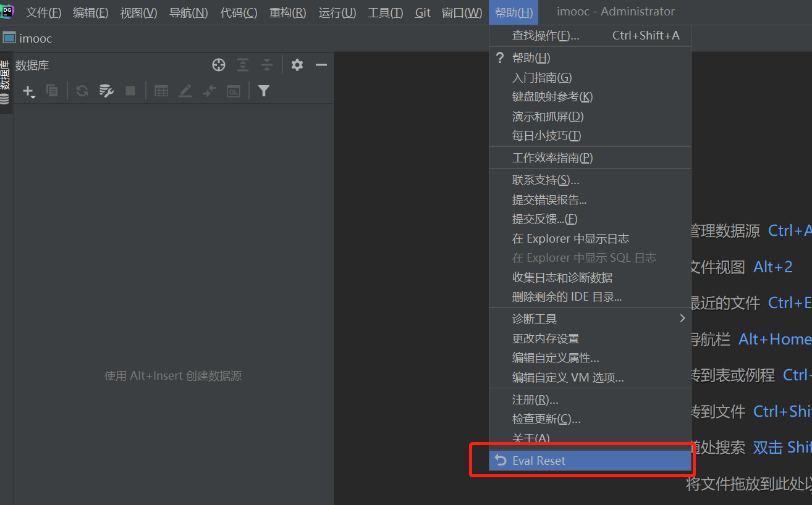Click the jump to source arrow icon
This screenshot has height=505, width=812.
click(x=209, y=91)
